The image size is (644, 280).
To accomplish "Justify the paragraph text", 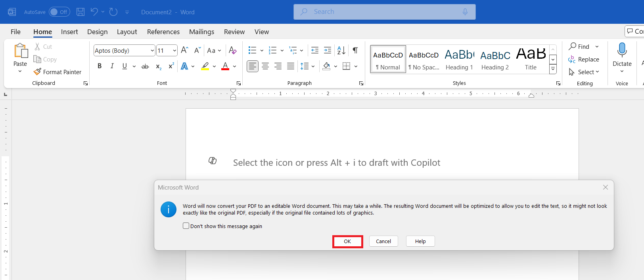I will tap(291, 66).
